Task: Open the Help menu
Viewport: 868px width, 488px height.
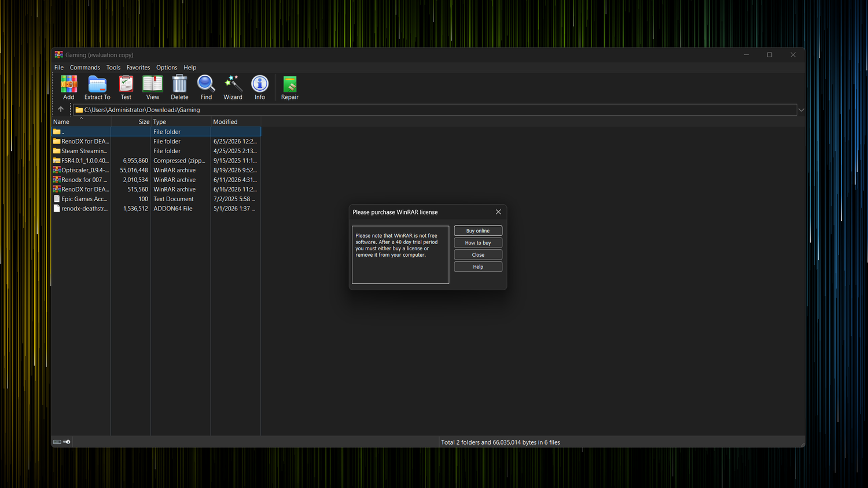Action: point(190,68)
